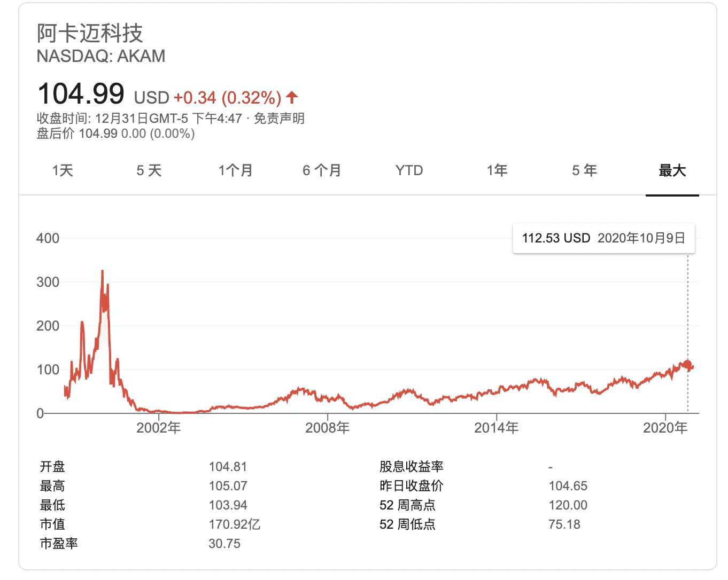Open the 1个月 chart tab
728x580 pixels.
(235, 170)
